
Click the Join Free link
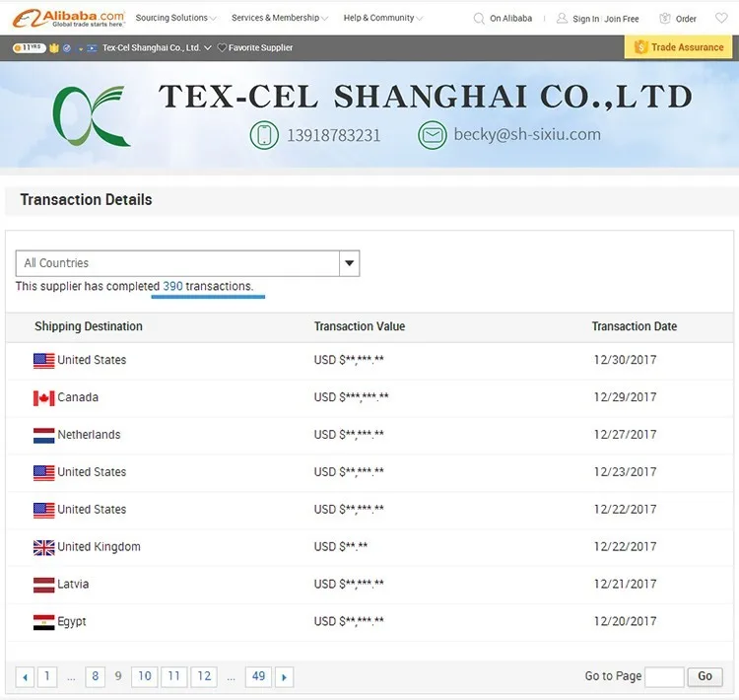tap(622, 19)
